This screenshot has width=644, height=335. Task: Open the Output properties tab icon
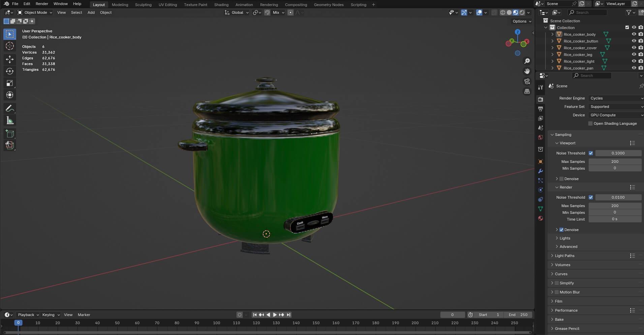click(x=541, y=109)
